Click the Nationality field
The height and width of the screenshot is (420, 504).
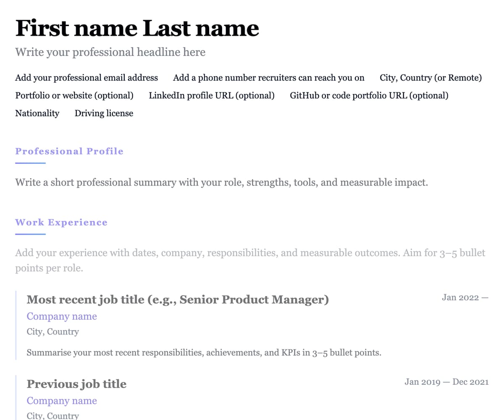tap(37, 113)
